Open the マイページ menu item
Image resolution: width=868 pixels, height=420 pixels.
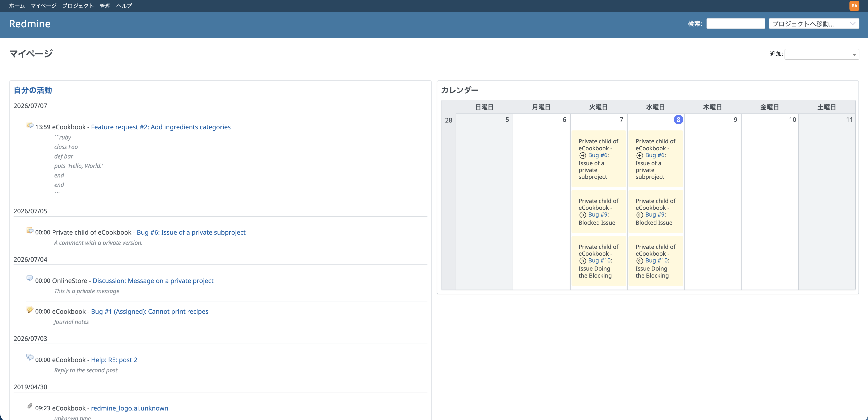click(x=43, y=6)
